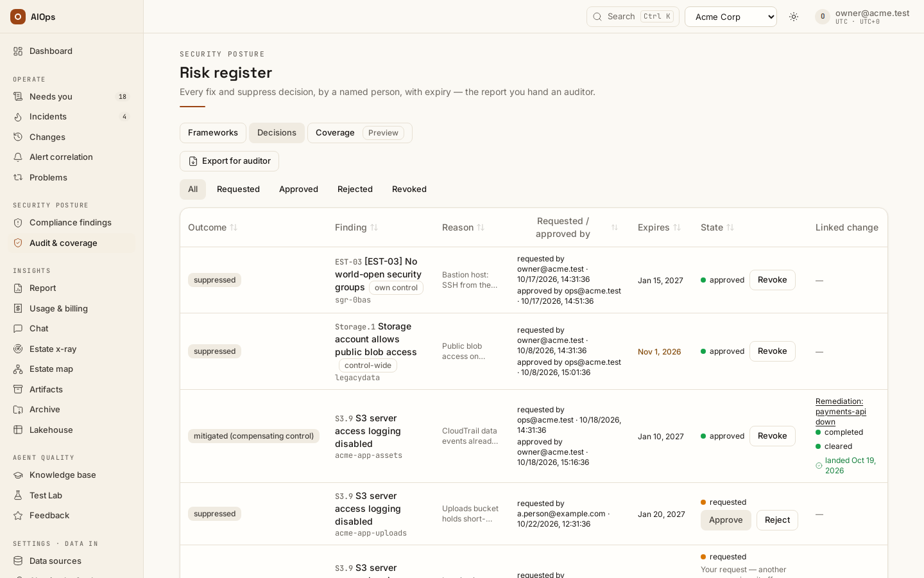Revoke the EST-03 security groups suppression
This screenshot has height=578, width=924.
pos(773,280)
